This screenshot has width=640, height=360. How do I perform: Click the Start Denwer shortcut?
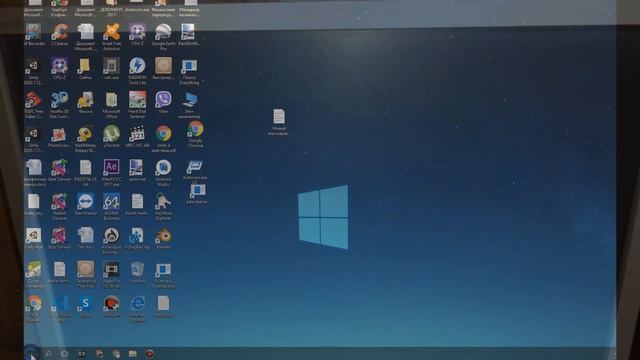[60, 170]
